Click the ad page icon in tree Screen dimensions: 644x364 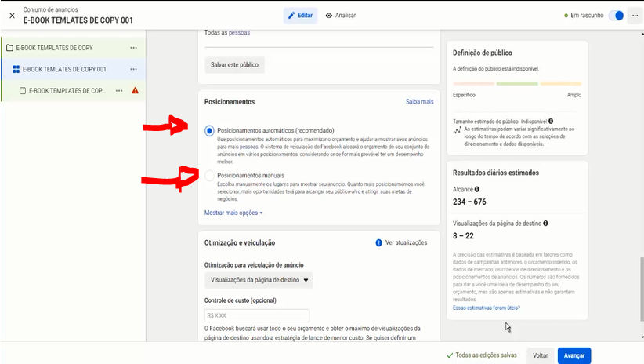click(23, 91)
